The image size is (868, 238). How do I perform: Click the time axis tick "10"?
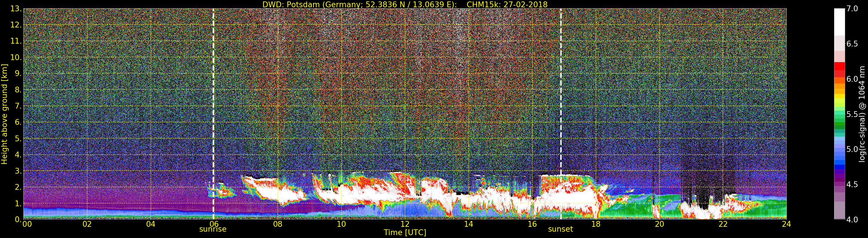coord(341,224)
